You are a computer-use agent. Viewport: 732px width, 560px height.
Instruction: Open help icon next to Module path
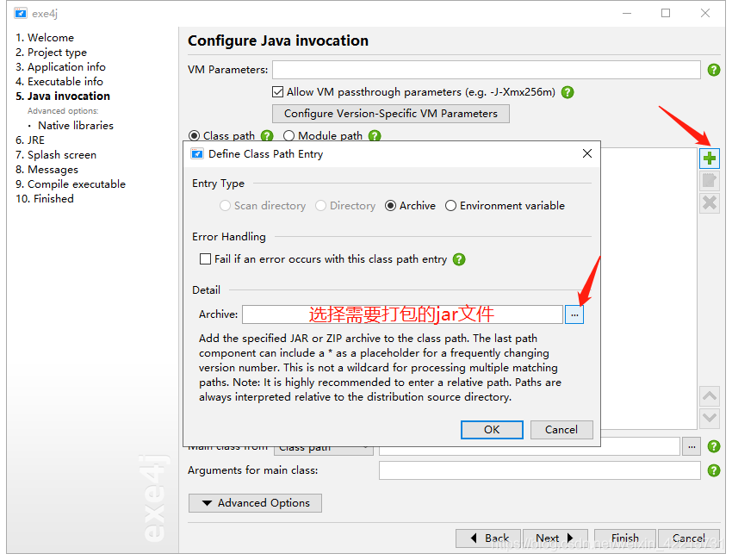[x=375, y=136]
